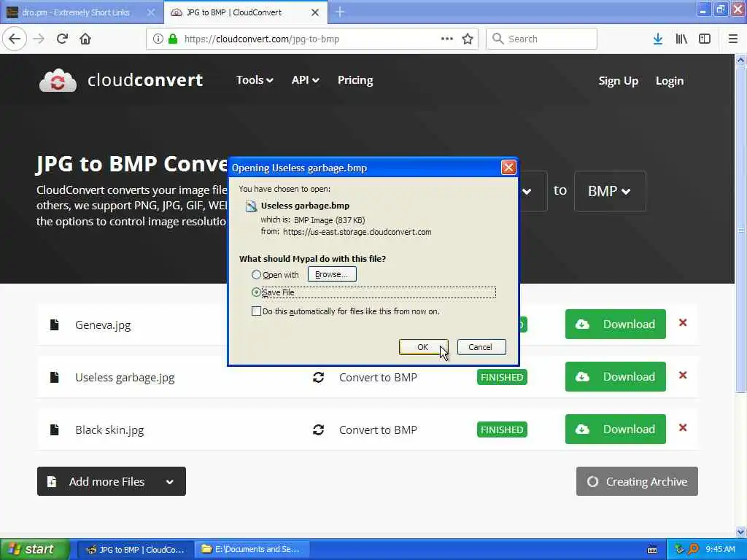Open the Windows start menu
Screen dimensions: 747x560
[x=34, y=549]
